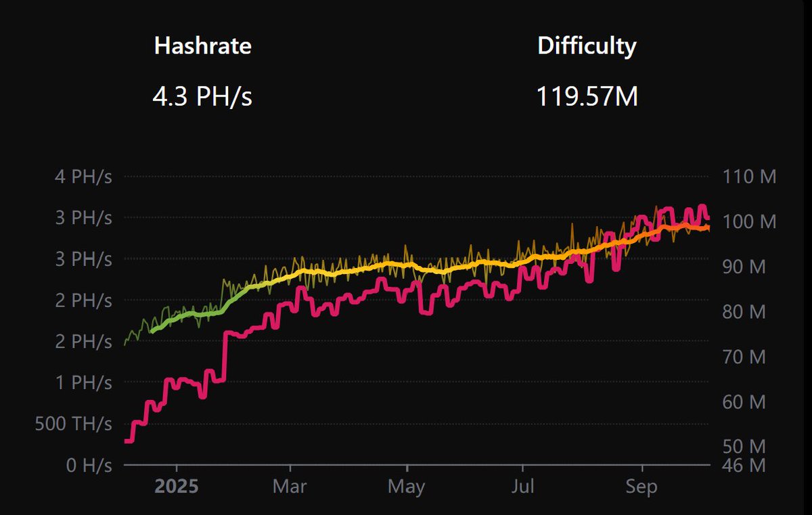This screenshot has height=515, width=812.
Task: Click the 0 H/s axis label
Action: 89,466
